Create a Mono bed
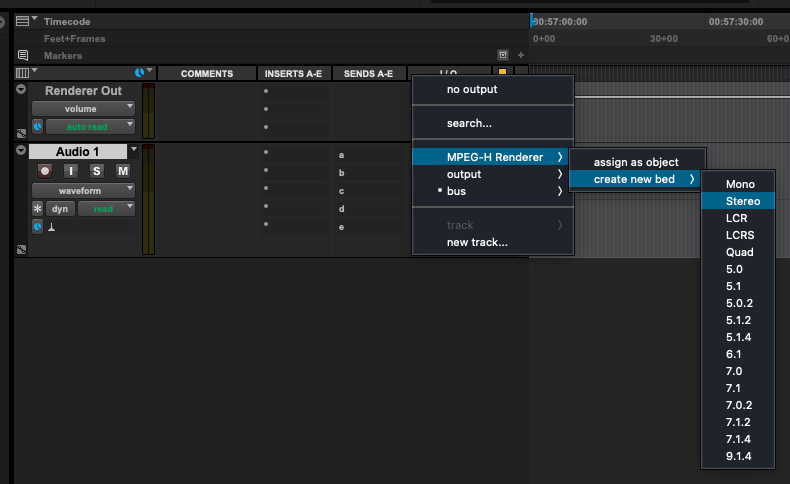This screenshot has width=790, height=484. (738, 184)
